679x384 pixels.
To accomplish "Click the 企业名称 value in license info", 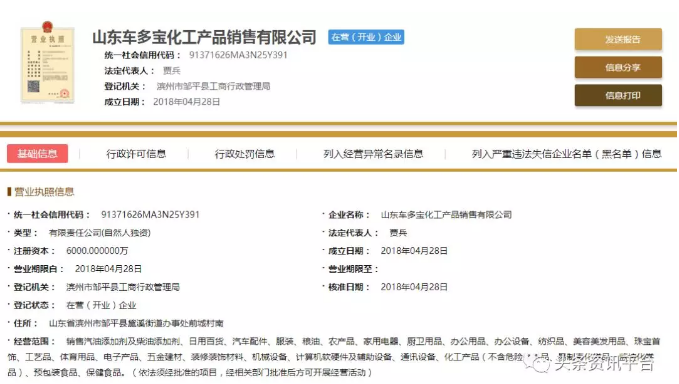I will click(446, 215).
